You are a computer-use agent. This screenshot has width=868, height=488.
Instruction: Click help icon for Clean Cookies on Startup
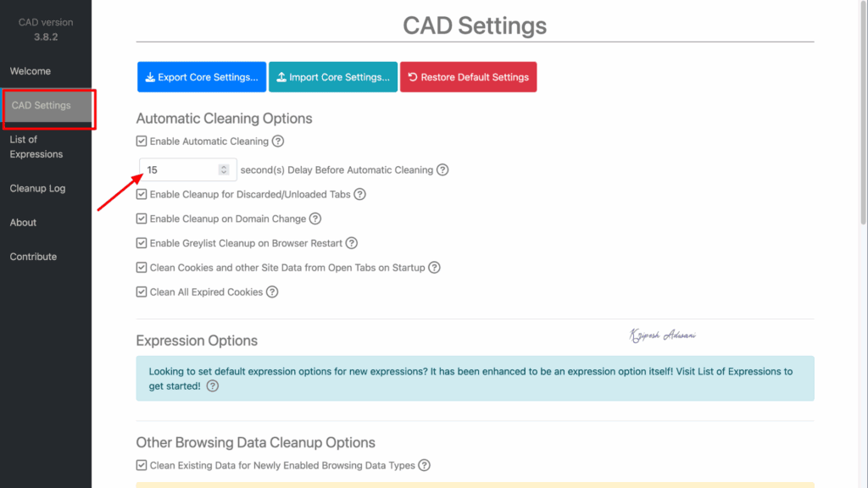pos(434,268)
